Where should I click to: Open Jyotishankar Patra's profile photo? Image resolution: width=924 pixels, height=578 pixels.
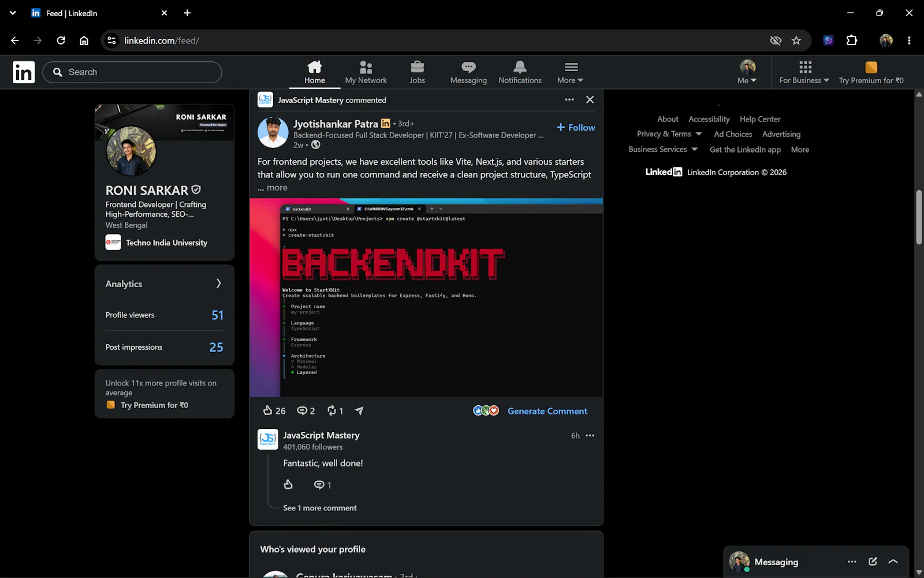pyautogui.click(x=273, y=132)
